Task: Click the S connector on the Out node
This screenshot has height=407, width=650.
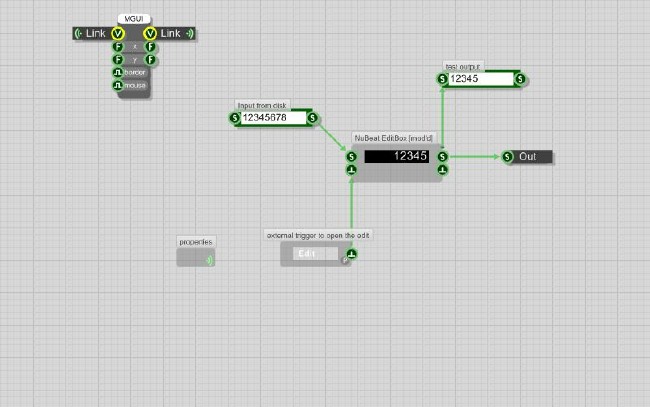Action: coord(508,156)
